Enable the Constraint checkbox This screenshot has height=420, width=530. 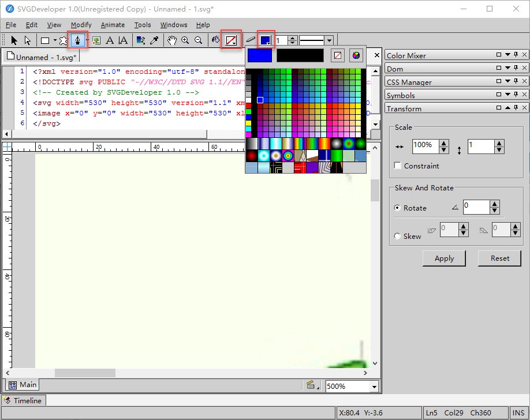[x=397, y=166]
